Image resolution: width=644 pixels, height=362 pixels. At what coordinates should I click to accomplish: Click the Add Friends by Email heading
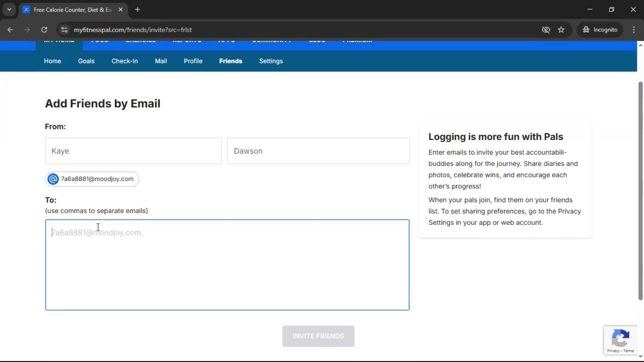click(103, 104)
